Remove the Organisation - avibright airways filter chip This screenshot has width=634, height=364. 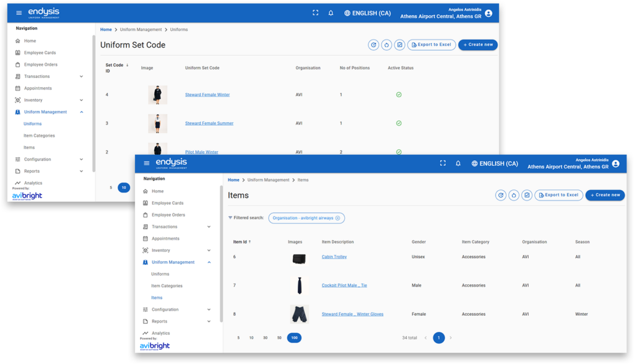pyautogui.click(x=337, y=218)
